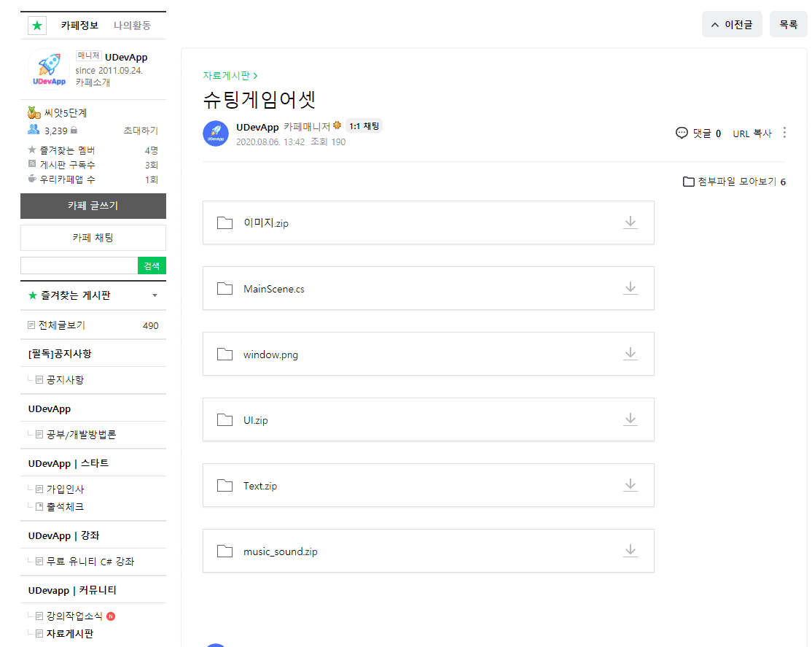Click the cafe manager badge icon
The image size is (812, 647).
pos(337,125)
